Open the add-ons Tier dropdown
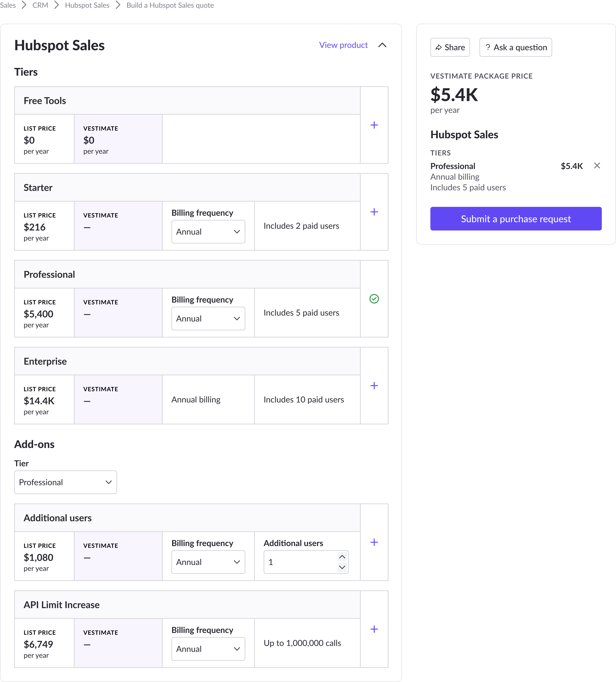 [x=66, y=482]
